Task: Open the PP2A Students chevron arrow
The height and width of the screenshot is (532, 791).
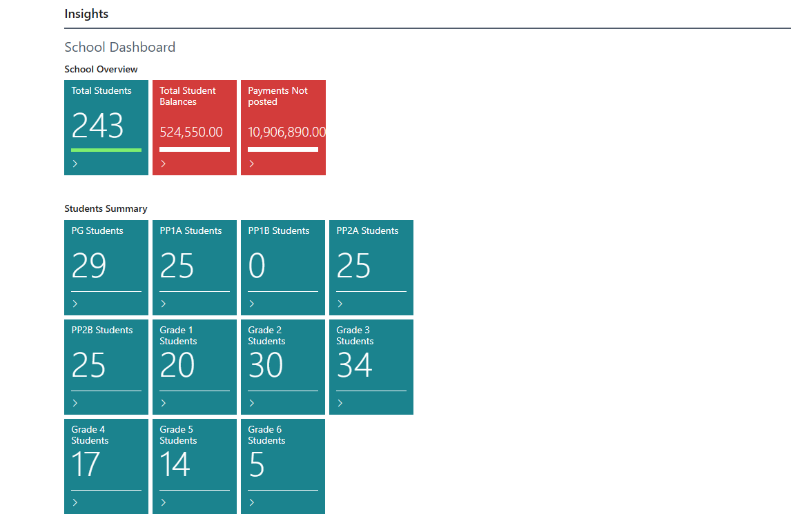Action: point(340,304)
